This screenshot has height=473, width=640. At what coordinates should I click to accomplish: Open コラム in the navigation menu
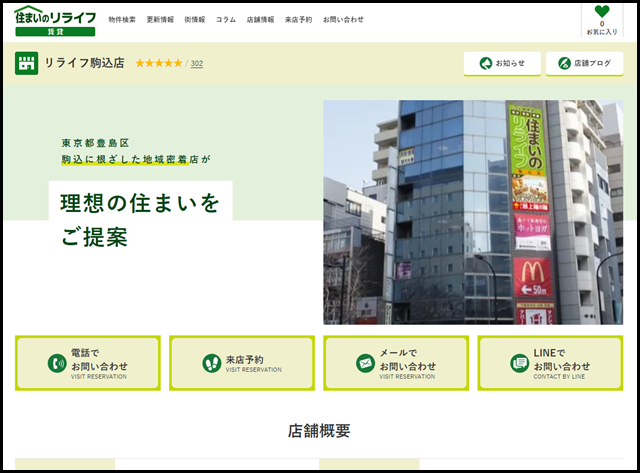(226, 20)
